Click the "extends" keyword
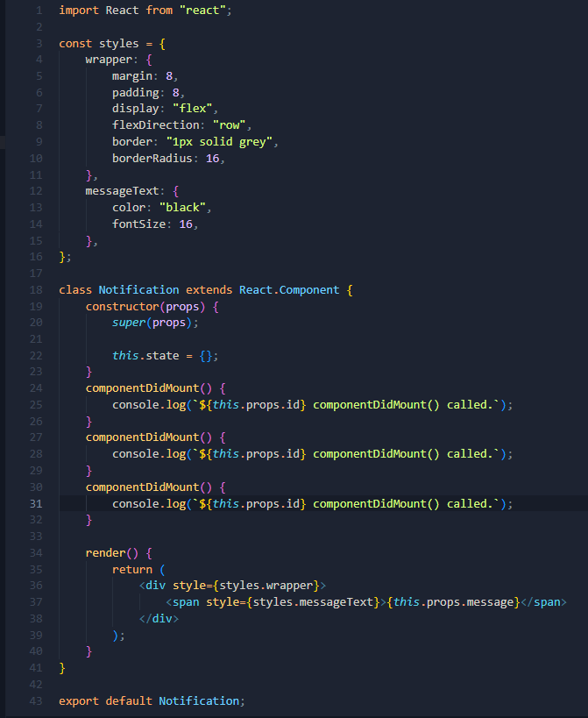Image resolution: width=588 pixels, height=718 pixels. (x=209, y=290)
